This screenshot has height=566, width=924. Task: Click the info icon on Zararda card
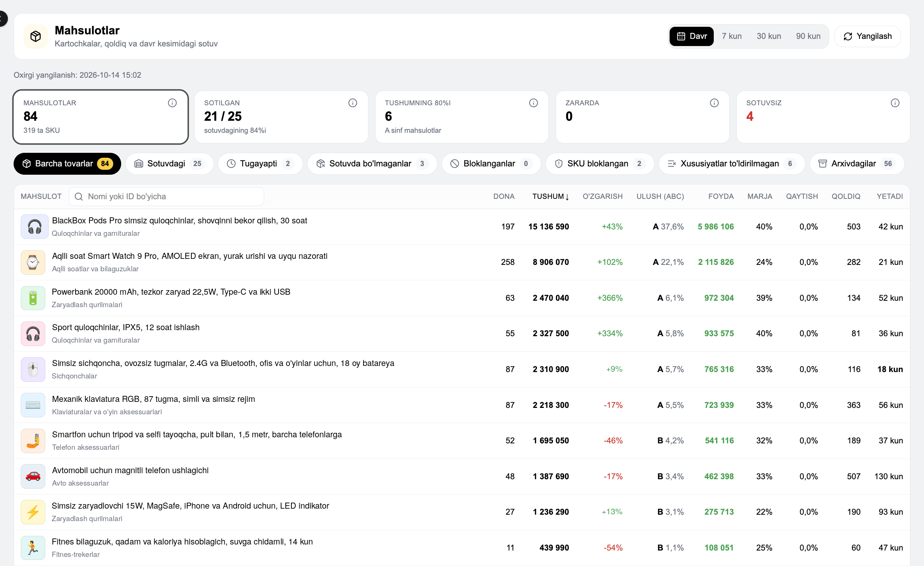point(714,103)
